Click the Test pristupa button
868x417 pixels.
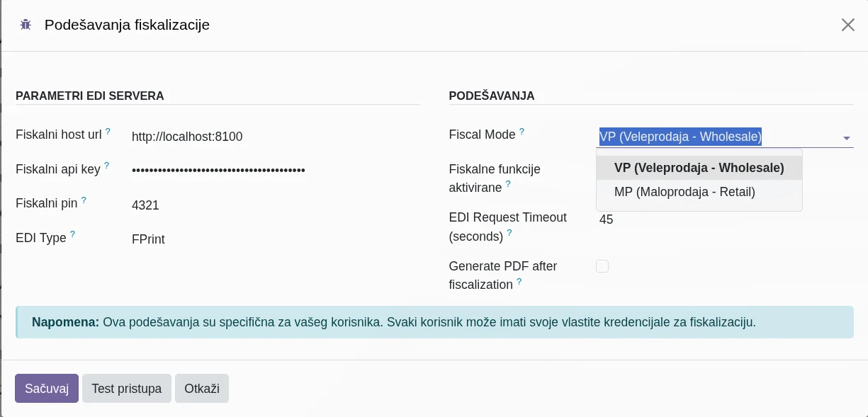(x=127, y=388)
